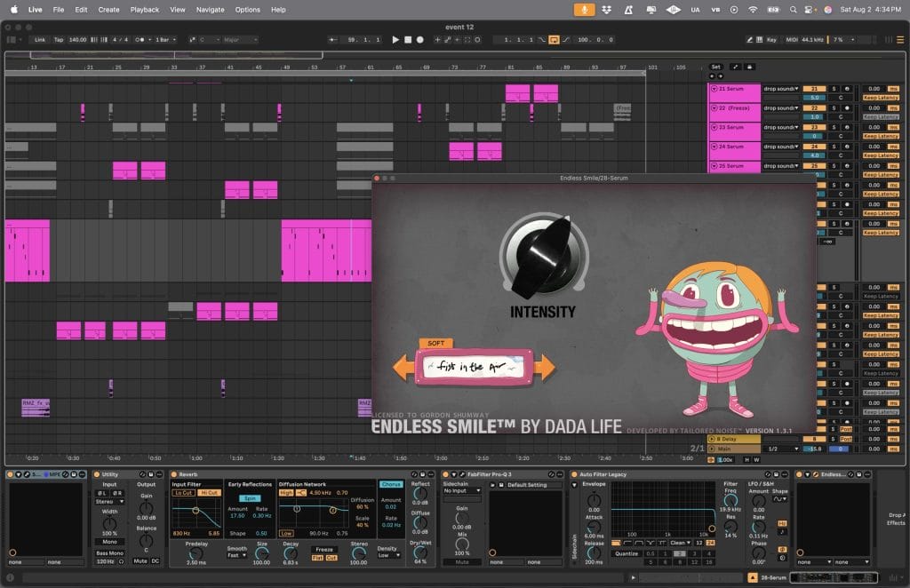Click the left orange arrow to load the previous Endless Smile preset
This screenshot has height=588, width=910.
(404, 366)
